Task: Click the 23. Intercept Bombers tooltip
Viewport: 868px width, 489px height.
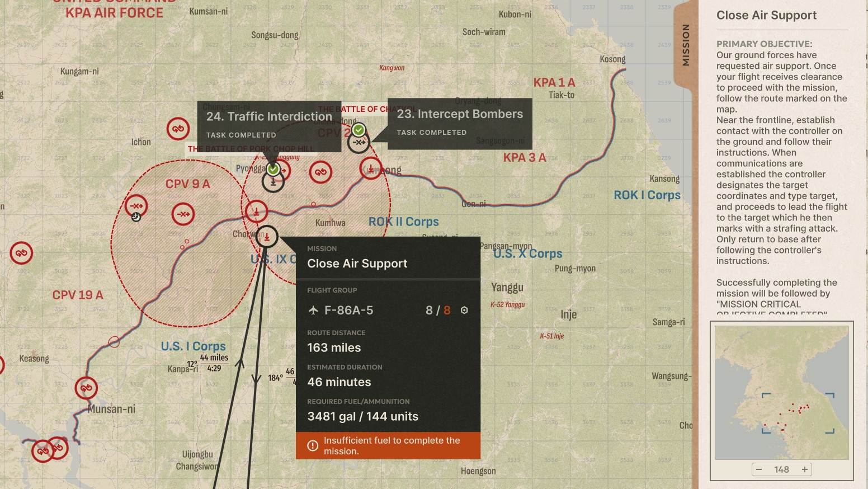Action: [460, 124]
